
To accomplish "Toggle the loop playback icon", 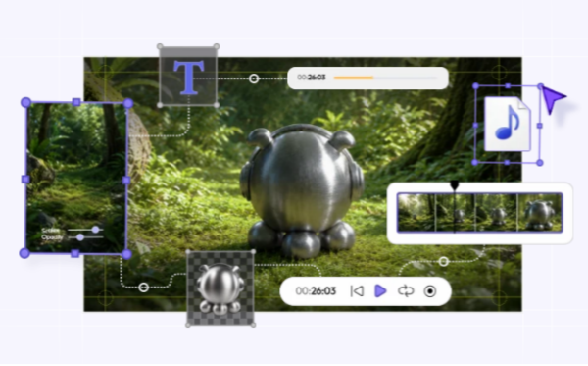I will tap(406, 290).
